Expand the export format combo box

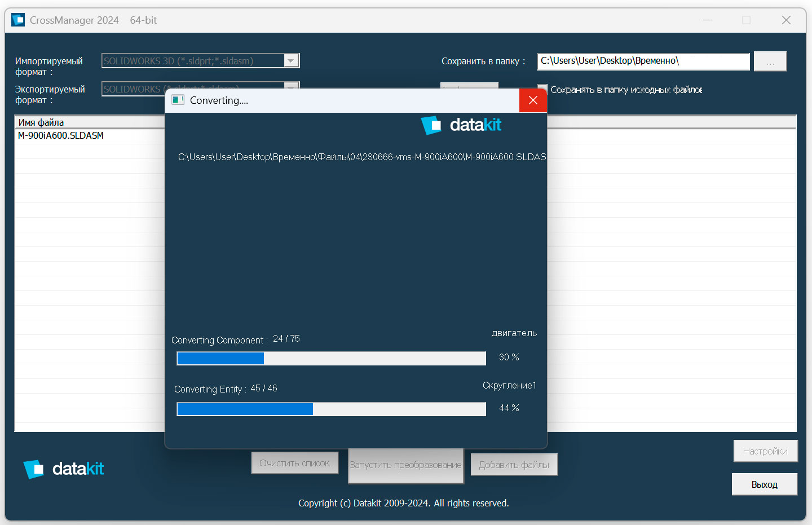point(291,86)
